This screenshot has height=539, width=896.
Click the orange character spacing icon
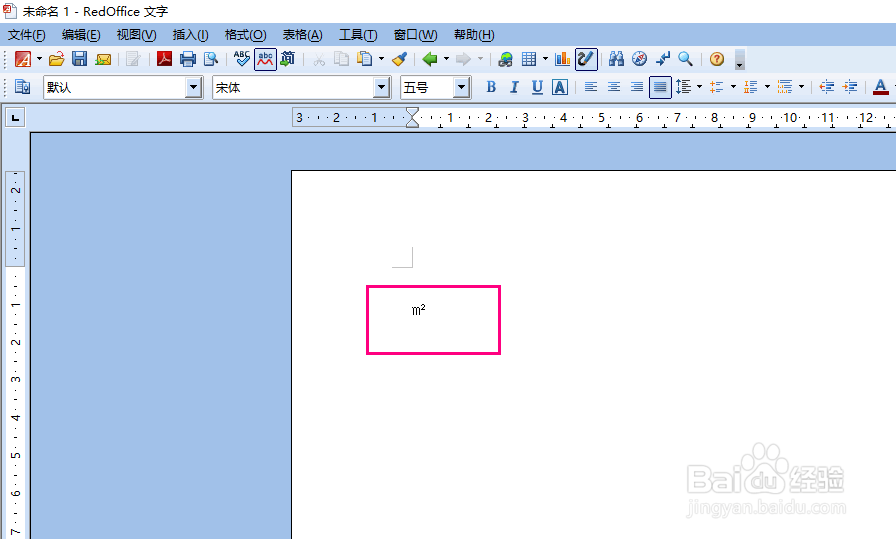pyautogui.click(x=750, y=87)
